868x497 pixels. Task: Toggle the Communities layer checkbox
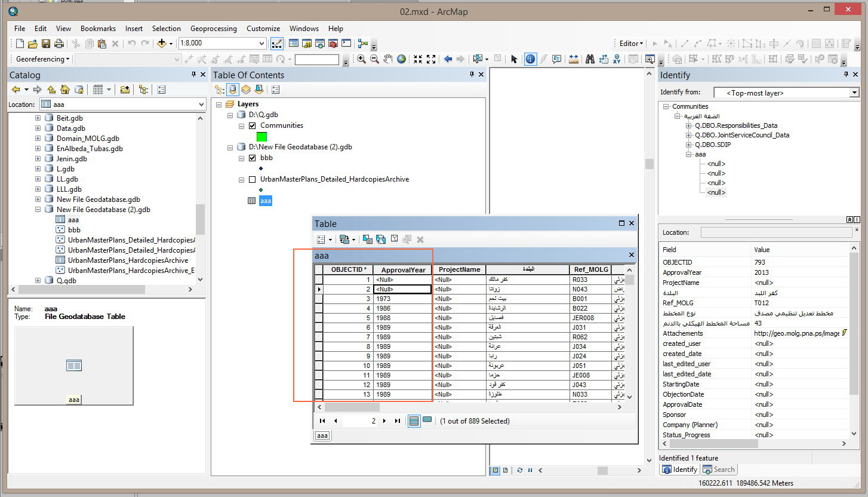pos(252,125)
